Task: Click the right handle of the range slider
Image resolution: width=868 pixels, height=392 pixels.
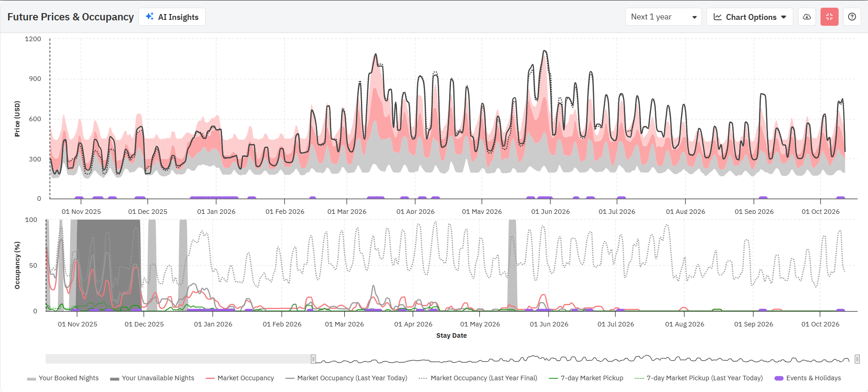Action: [857, 359]
